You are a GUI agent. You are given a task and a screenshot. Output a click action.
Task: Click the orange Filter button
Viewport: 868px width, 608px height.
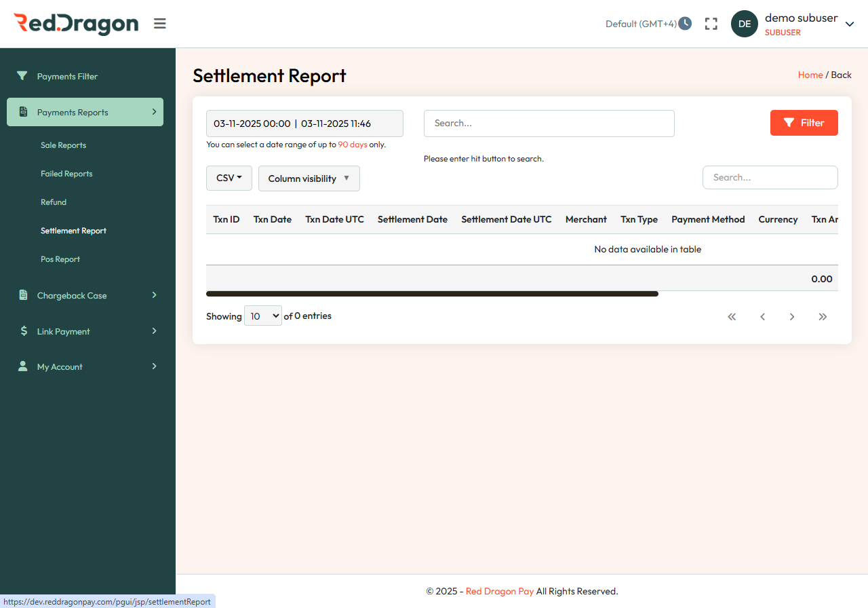(x=804, y=123)
